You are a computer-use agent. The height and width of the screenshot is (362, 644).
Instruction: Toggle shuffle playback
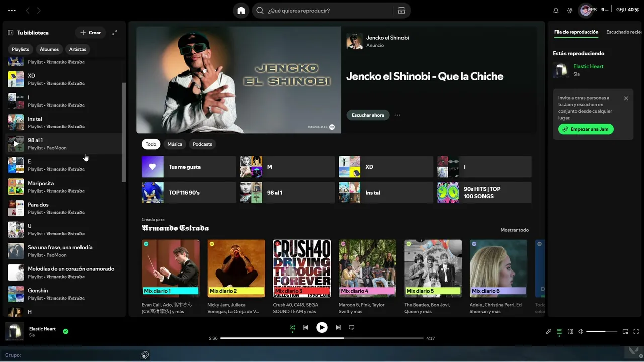[292, 328]
